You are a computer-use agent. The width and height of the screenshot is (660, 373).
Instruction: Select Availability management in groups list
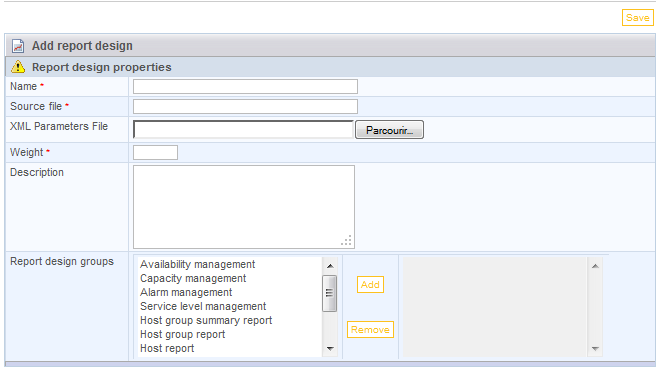[197, 264]
